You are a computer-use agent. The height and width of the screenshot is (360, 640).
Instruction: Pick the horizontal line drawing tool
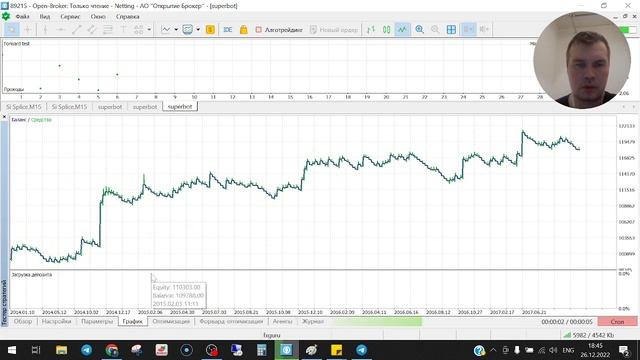(60, 29)
